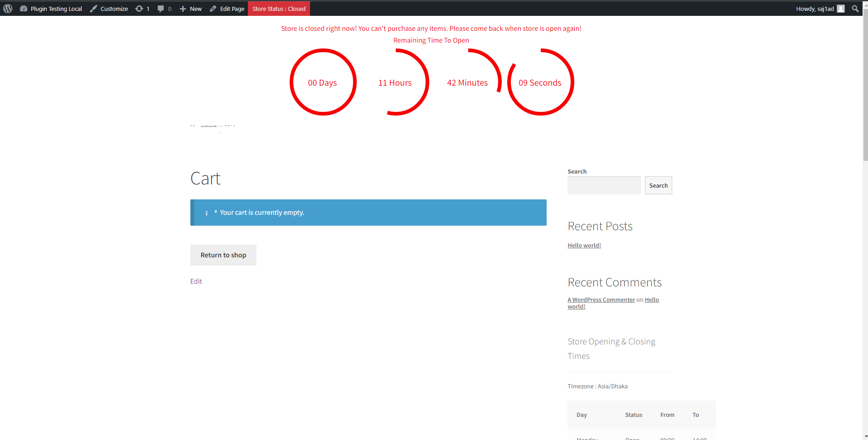
Task: Click the brush icon beside Customize
Action: (93, 9)
